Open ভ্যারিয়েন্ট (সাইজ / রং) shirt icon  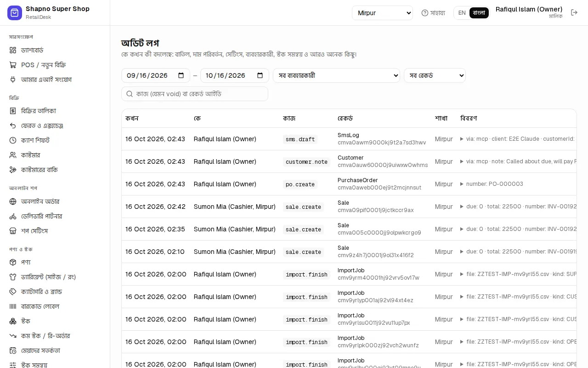pos(13,277)
